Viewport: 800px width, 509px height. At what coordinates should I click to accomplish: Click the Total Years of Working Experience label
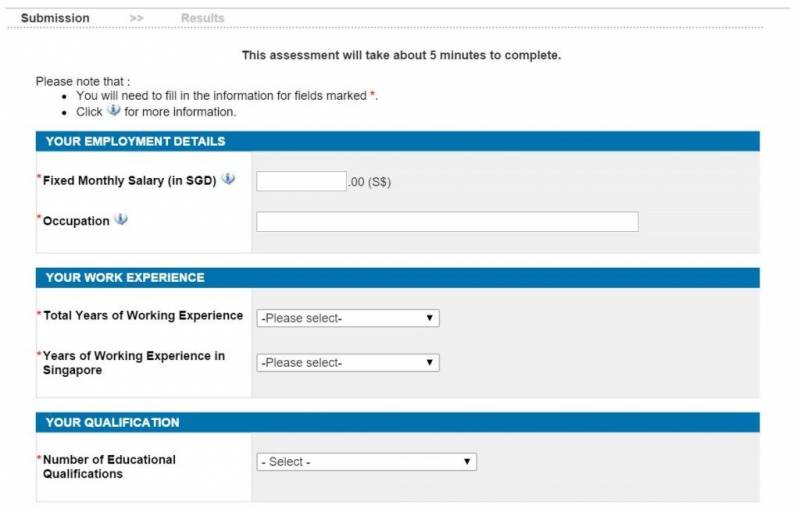143,316
